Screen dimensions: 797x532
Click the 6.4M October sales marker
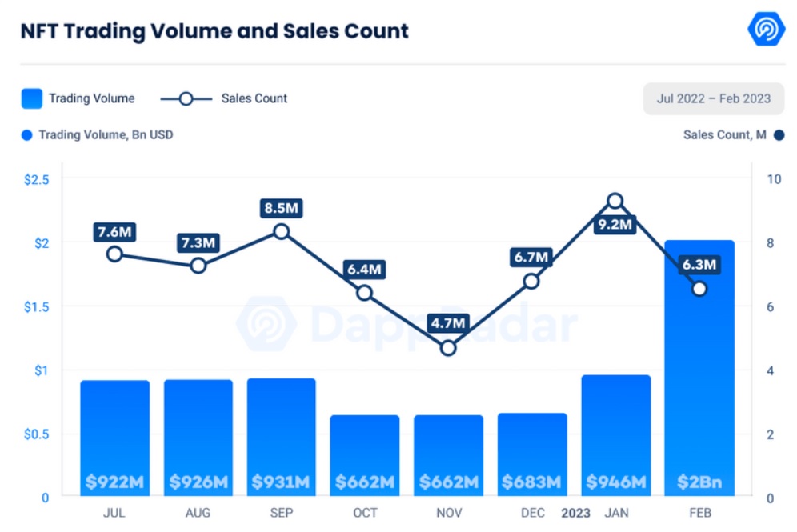tap(364, 293)
